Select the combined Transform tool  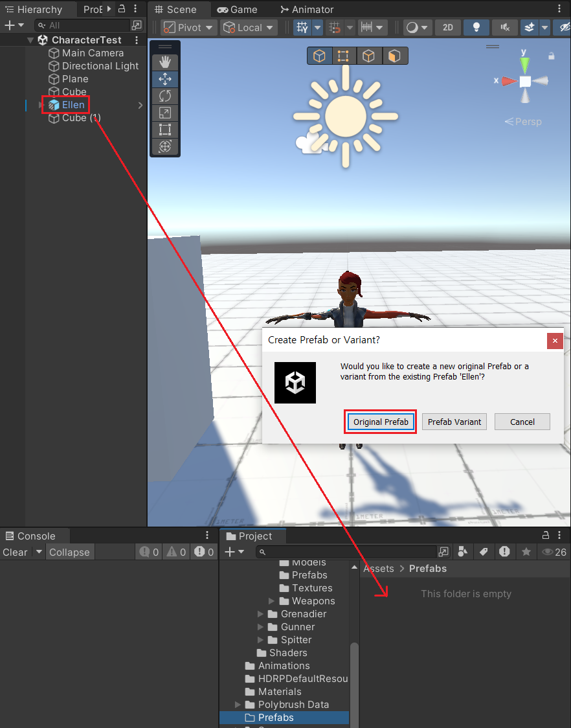[x=165, y=146]
